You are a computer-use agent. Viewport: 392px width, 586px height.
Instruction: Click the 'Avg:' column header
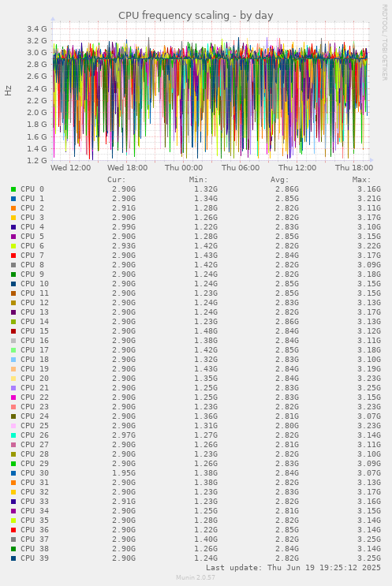(280, 180)
